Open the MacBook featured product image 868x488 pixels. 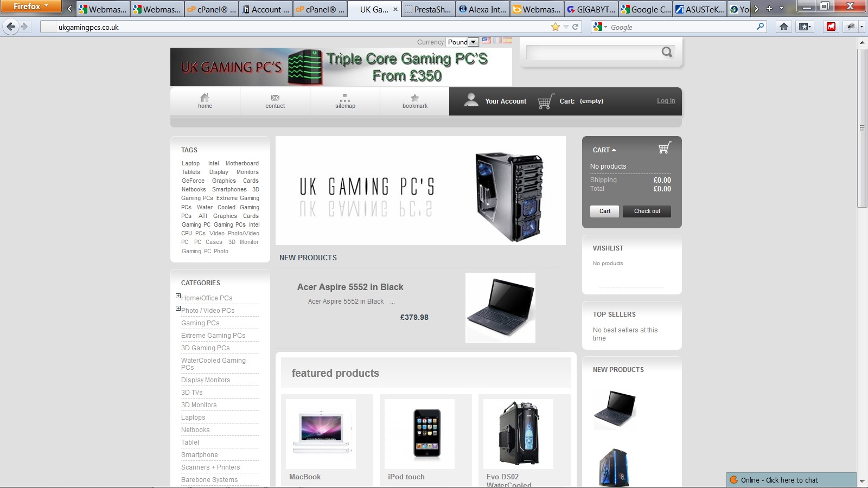[321, 434]
